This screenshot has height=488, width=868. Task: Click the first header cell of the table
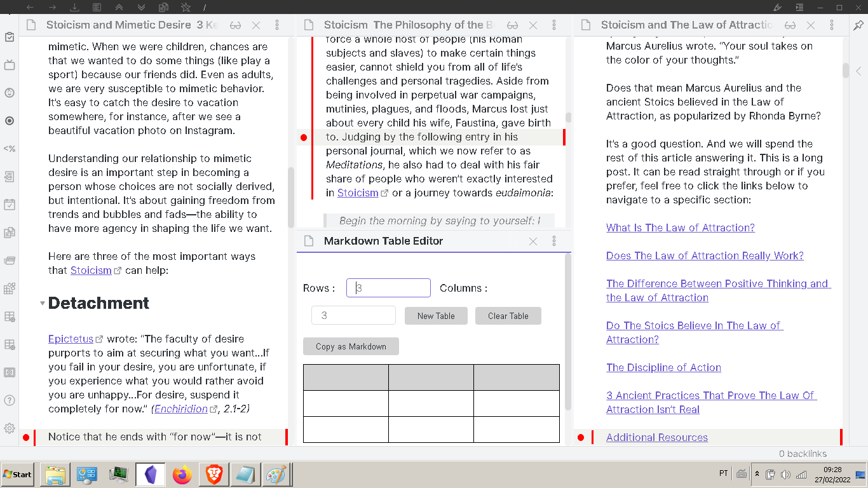(x=346, y=377)
